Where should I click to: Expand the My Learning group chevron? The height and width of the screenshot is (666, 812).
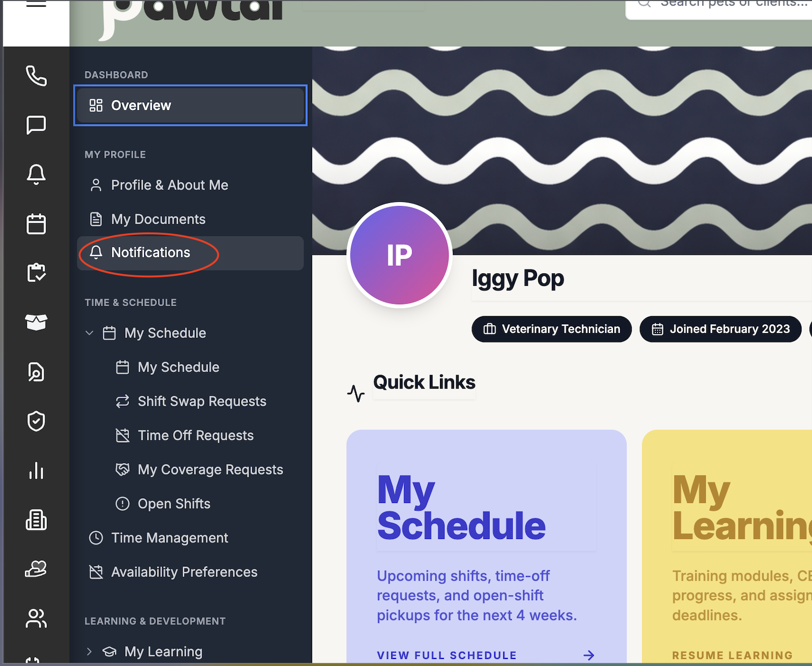(x=90, y=651)
